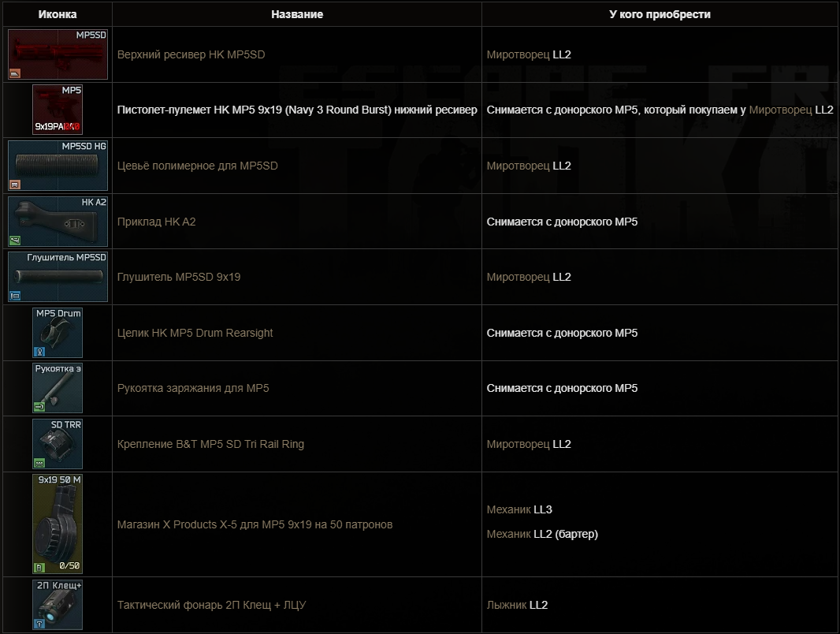This screenshot has width=840, height=634.
Task: Click Снимается с донорского MP5 in Приклад row
Action: tap(562, 222)
